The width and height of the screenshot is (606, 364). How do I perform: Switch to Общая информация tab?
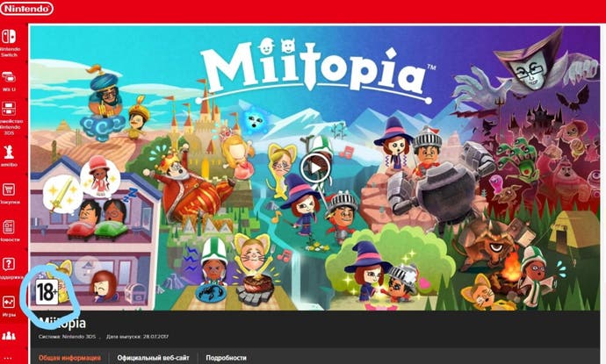69,358
